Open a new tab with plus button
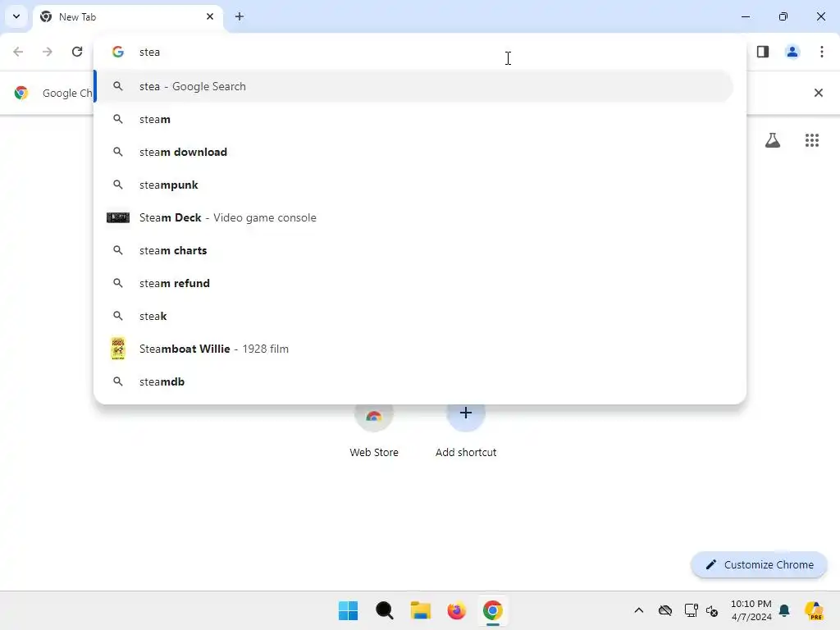The width and height of the screenshot is (840, 630). tap(240, 16)
